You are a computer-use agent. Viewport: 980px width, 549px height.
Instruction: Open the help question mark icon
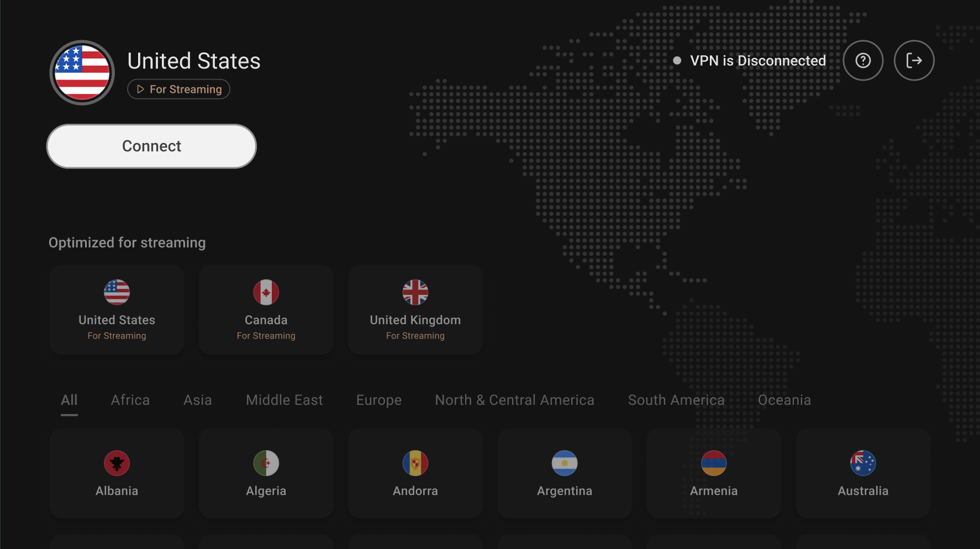click(863, 61)
